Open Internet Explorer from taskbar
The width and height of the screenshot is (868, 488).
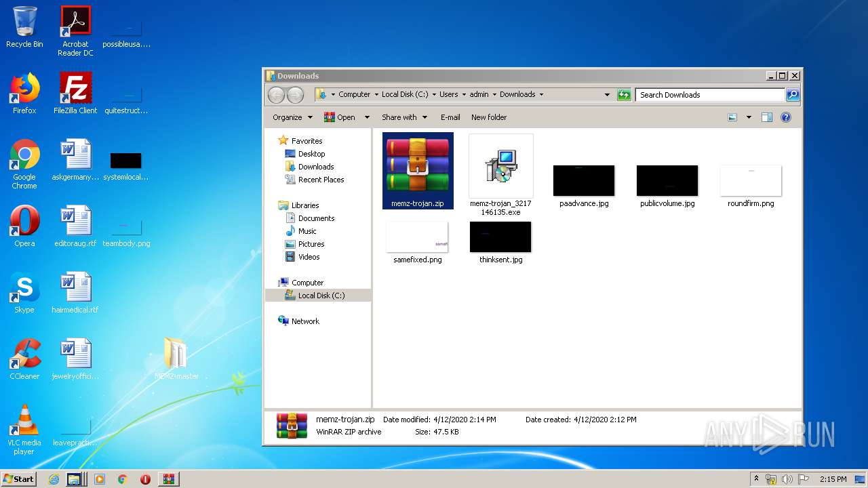(x=54, y=479)
